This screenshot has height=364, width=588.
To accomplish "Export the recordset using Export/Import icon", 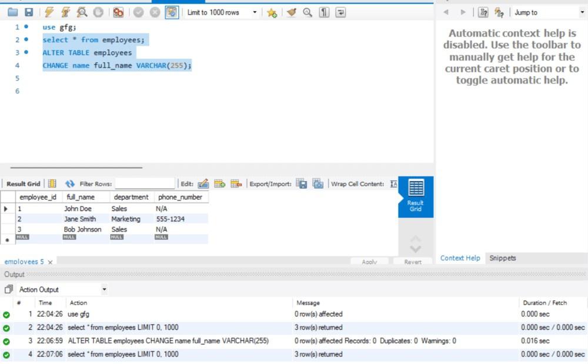I will point(301,183).
